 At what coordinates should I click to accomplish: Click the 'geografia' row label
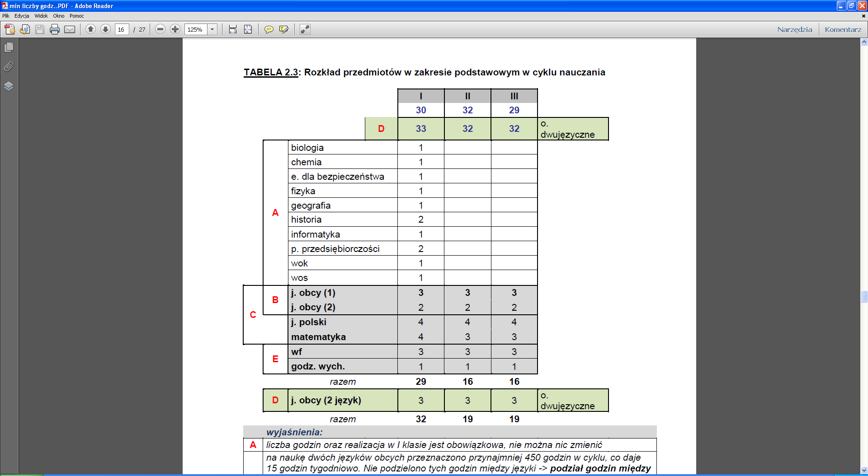[311, 205]
